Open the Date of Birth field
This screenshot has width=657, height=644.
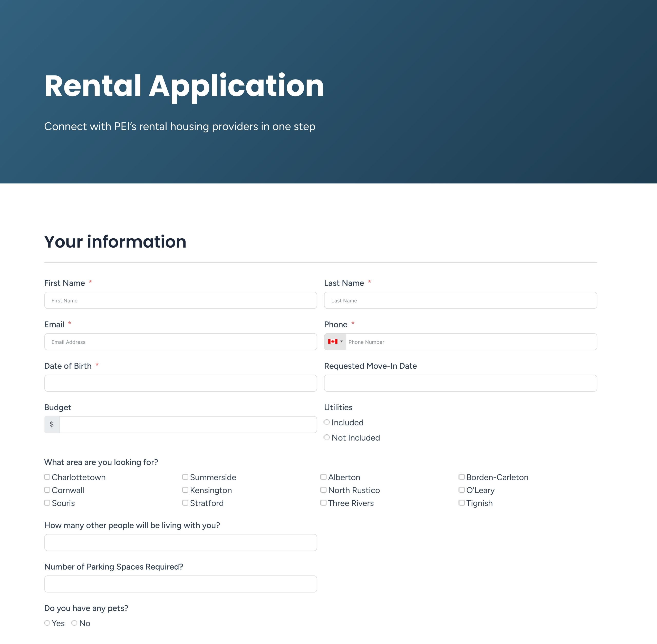pos(180,383)
